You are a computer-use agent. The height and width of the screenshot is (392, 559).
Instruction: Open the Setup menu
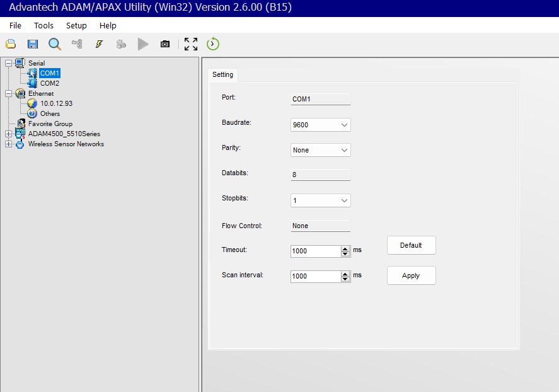(76, 26)
